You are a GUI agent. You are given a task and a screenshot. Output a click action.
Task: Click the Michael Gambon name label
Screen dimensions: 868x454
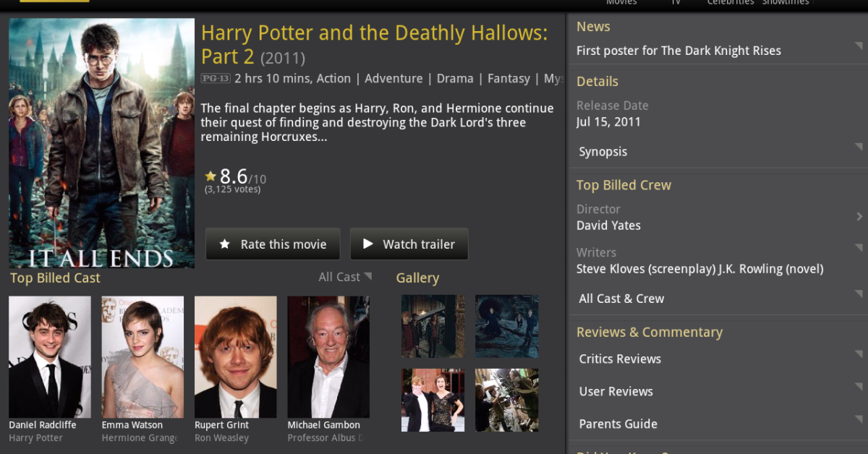click(x=323, y=425)
